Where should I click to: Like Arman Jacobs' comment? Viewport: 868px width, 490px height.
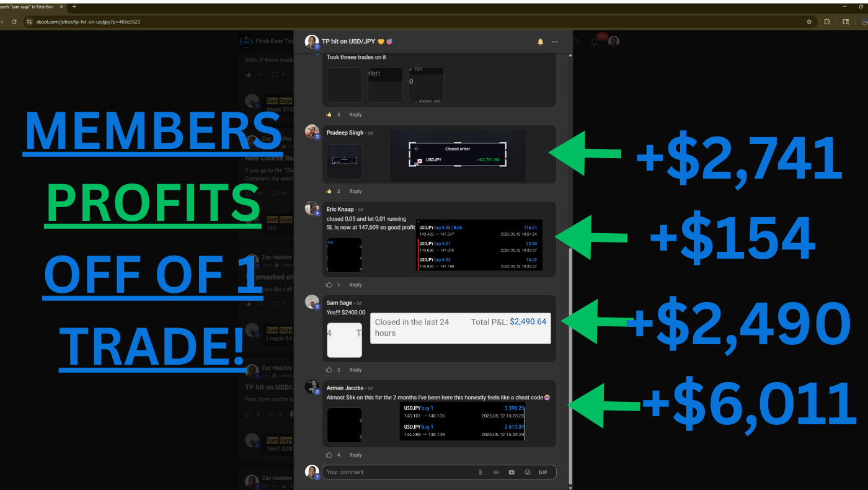click(x=329, y=455)
